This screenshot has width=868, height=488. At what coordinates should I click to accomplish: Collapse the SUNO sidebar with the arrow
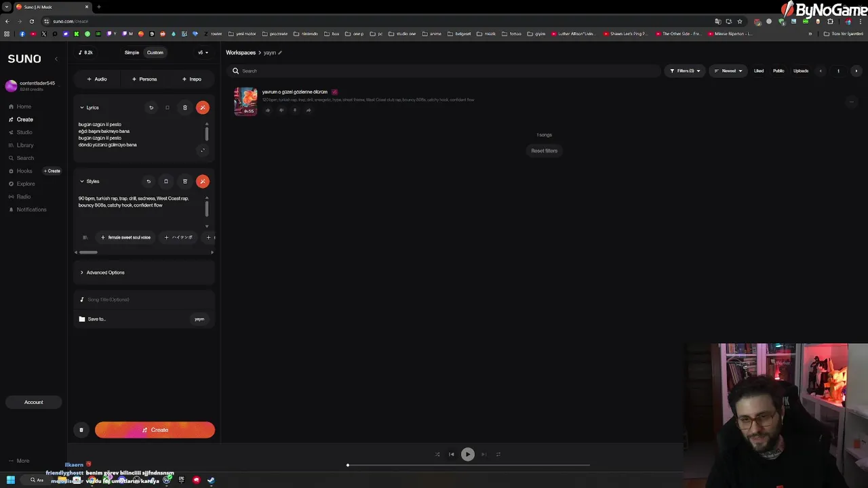point(56,59)
